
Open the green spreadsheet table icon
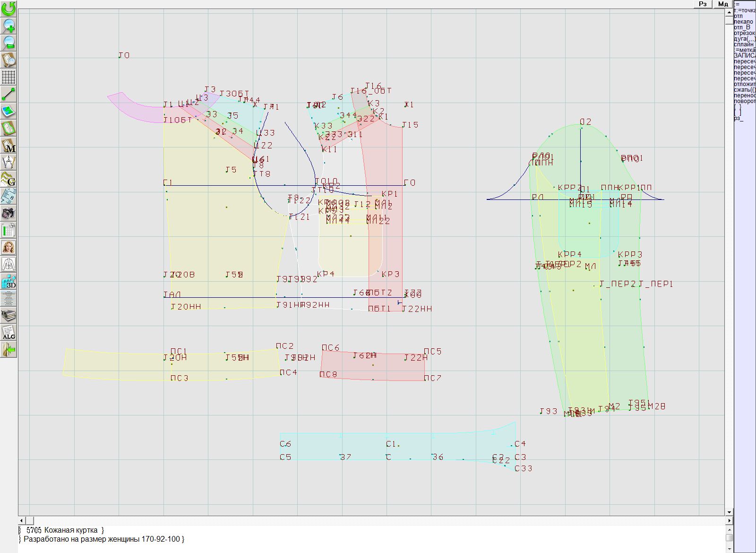(9, 231)
